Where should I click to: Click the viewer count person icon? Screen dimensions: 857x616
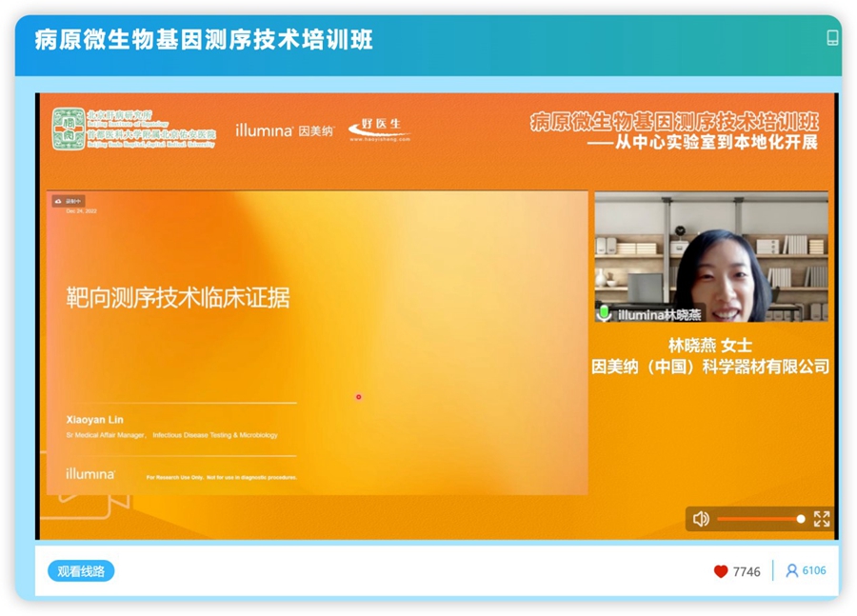791,571
